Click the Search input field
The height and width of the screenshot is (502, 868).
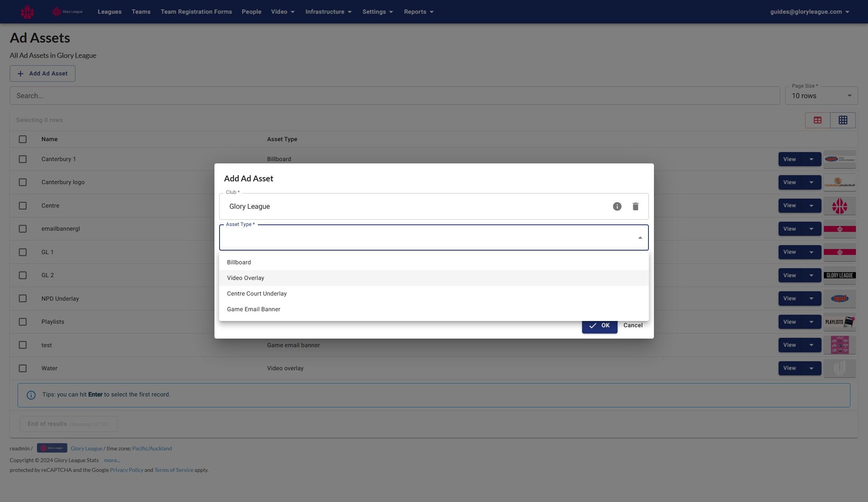(x=395, y=96)
